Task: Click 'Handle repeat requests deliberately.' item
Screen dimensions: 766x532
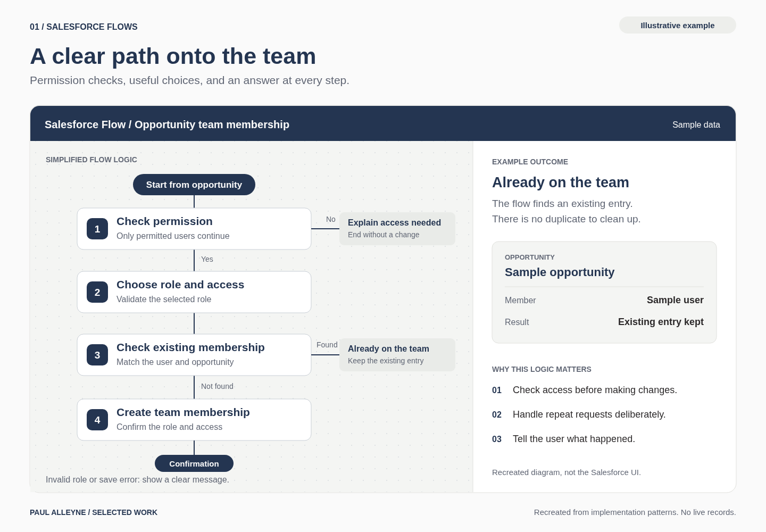Action: coord(589,414)
